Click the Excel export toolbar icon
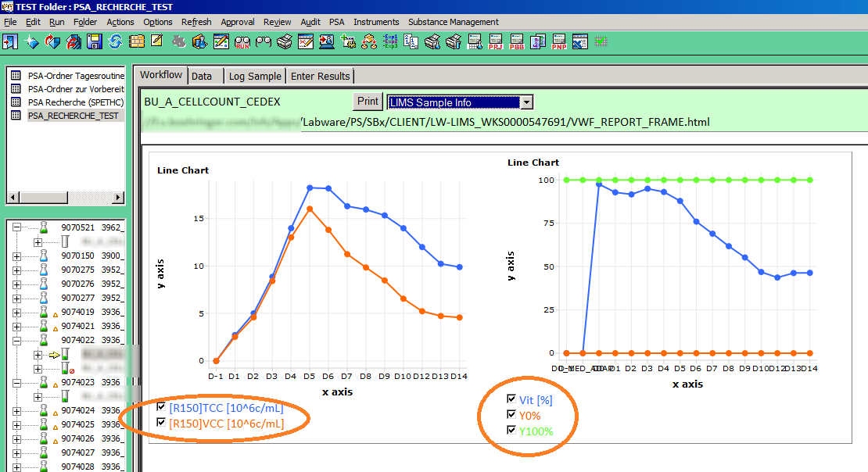Screen dimensions: 868x472 (x=579, y=41)
